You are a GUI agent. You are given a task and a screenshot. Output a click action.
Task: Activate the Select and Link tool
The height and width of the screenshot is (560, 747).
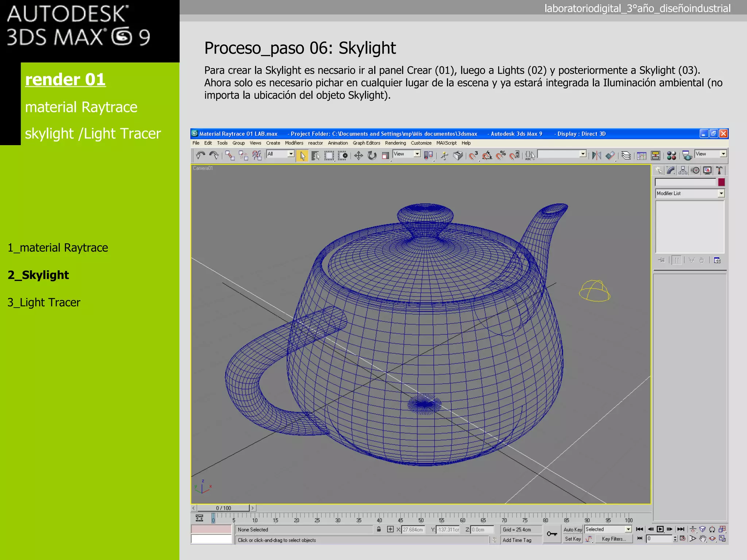(x=230, y=156)
